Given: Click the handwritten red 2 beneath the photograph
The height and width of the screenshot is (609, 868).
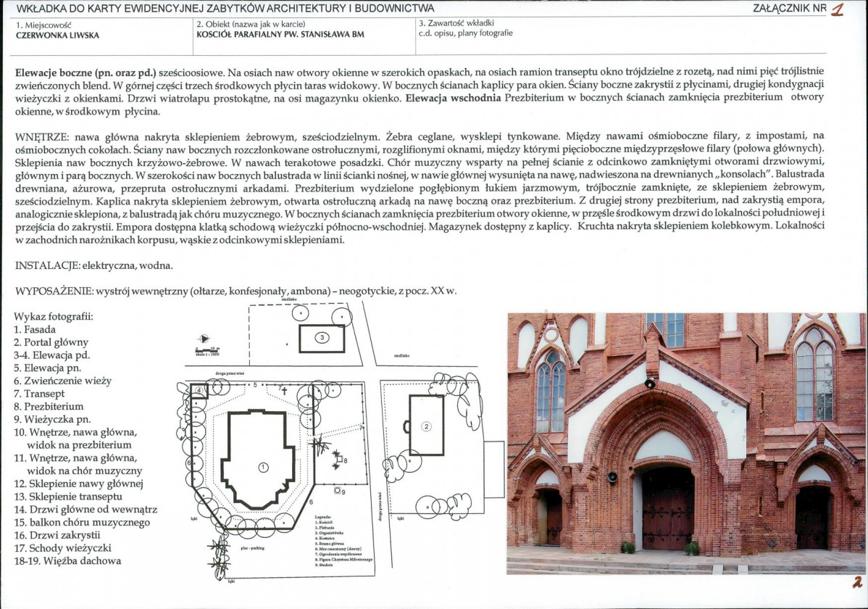Looking at the screenshot, I should click(857, 582).
